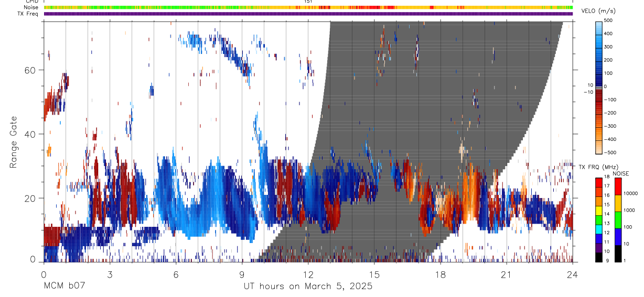Screen dimensions: 644x297
Task: Click the 6 tick on UT hours axis
Action: click(x=176, y=274)
